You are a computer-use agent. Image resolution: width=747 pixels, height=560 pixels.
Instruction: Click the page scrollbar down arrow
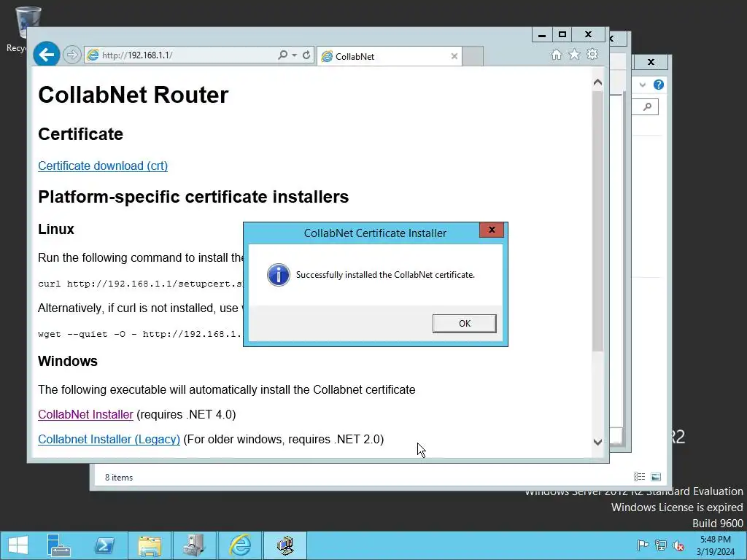coord(598,442)
